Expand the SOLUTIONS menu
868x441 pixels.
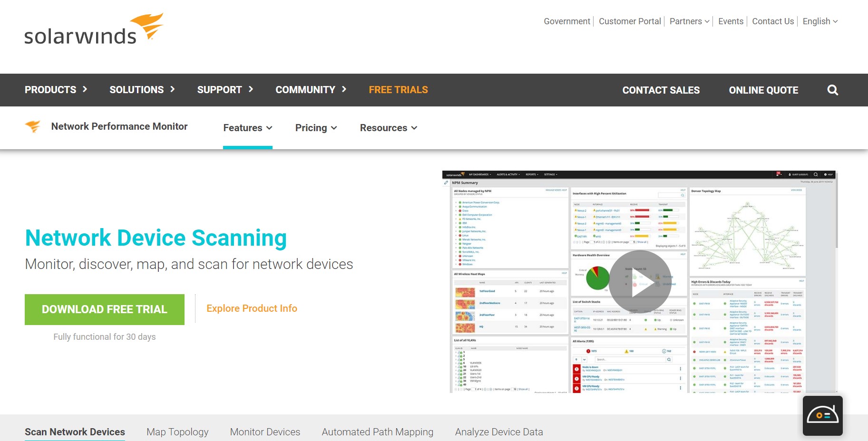point(142,90)
